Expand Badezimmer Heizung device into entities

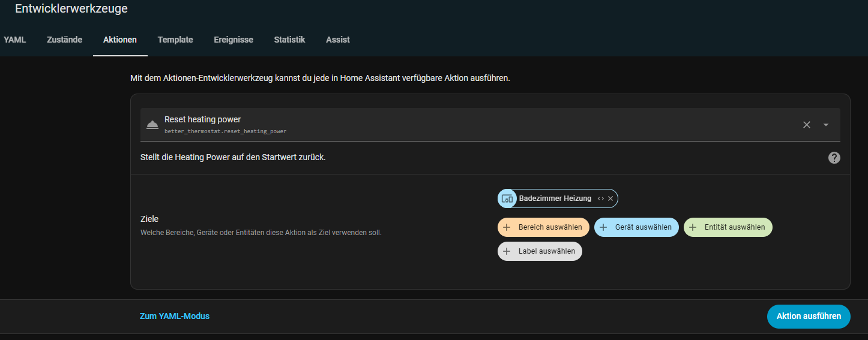click(601, 198)
